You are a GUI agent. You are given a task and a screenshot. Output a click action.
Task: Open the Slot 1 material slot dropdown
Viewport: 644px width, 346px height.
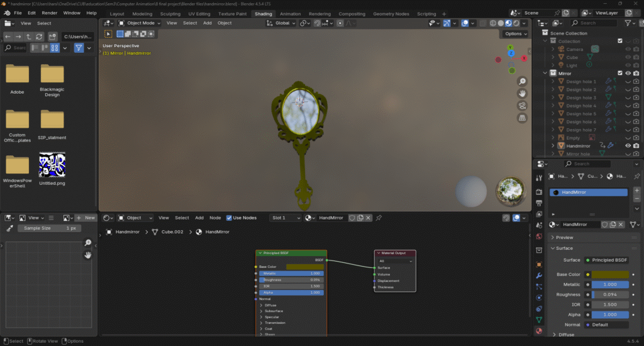click(286, 218)
